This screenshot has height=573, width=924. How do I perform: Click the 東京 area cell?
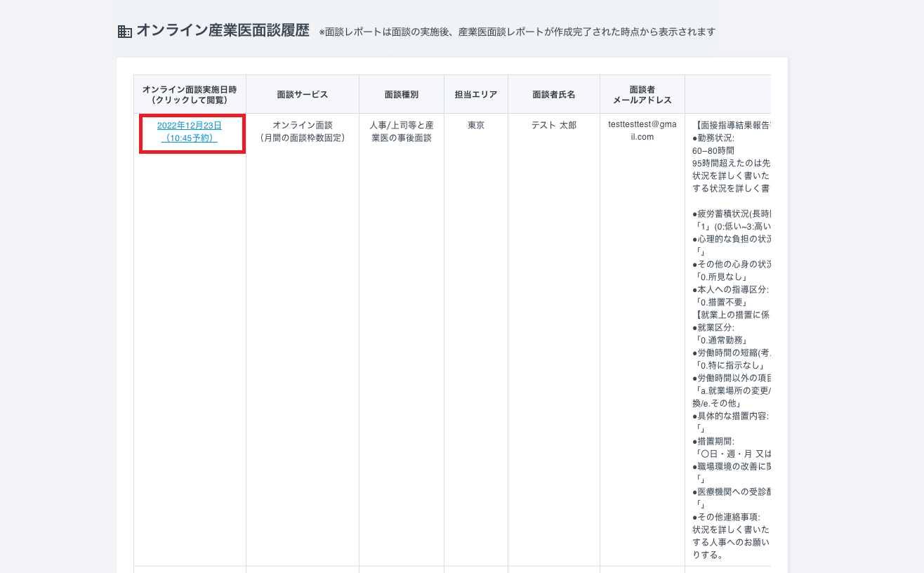(475, 126)
